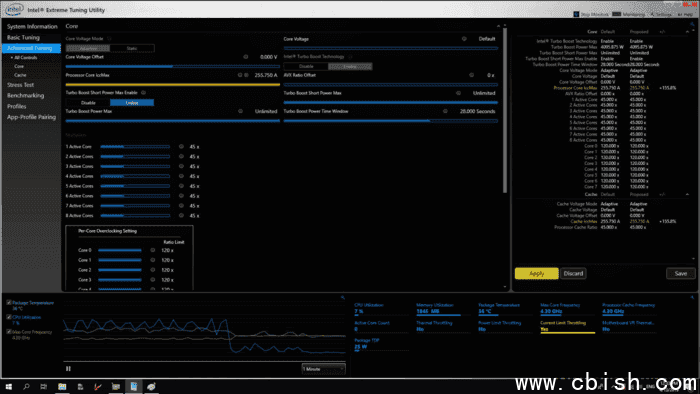Click the 5 Active Cores info icon
Viewport: 700px width, 394px height.
point(181,186)
